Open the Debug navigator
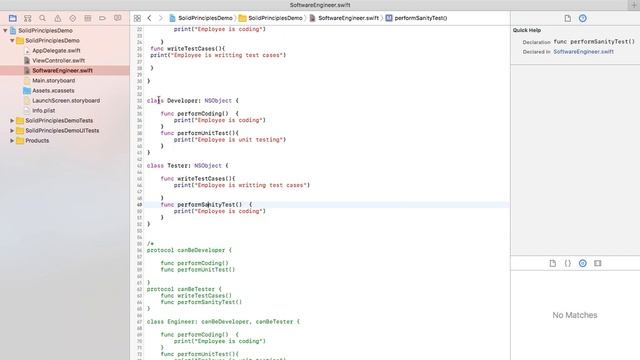Image resolution: width=640 pixels, height=360 pixels. coord(87,18)
